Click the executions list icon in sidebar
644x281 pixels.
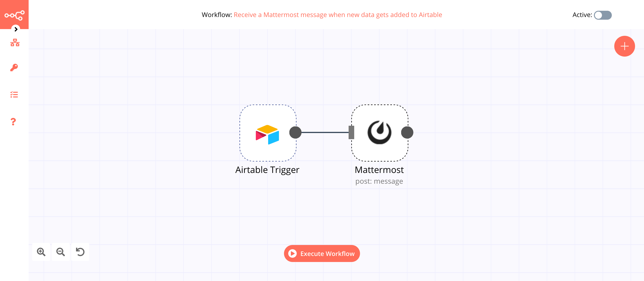click(14, 94)
